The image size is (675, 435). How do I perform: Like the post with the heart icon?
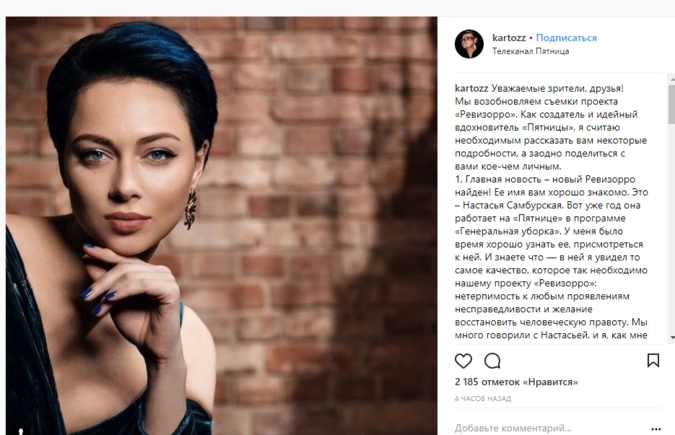[463, 360]
